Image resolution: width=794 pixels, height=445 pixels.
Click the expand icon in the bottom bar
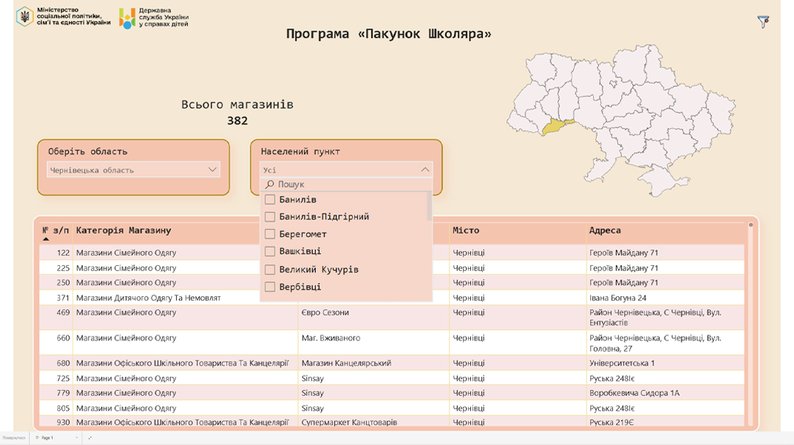click(90, 438)
